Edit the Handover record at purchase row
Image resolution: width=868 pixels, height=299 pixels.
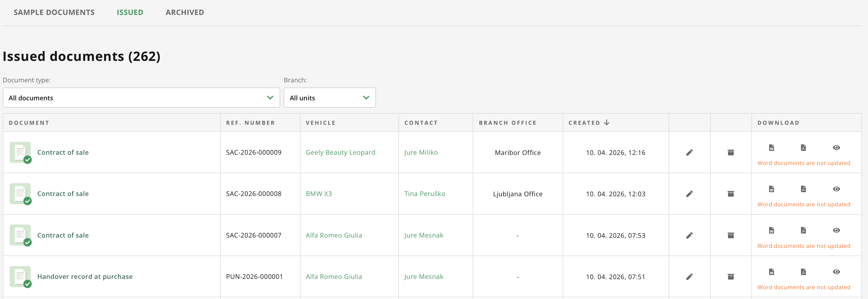(690, 277)
